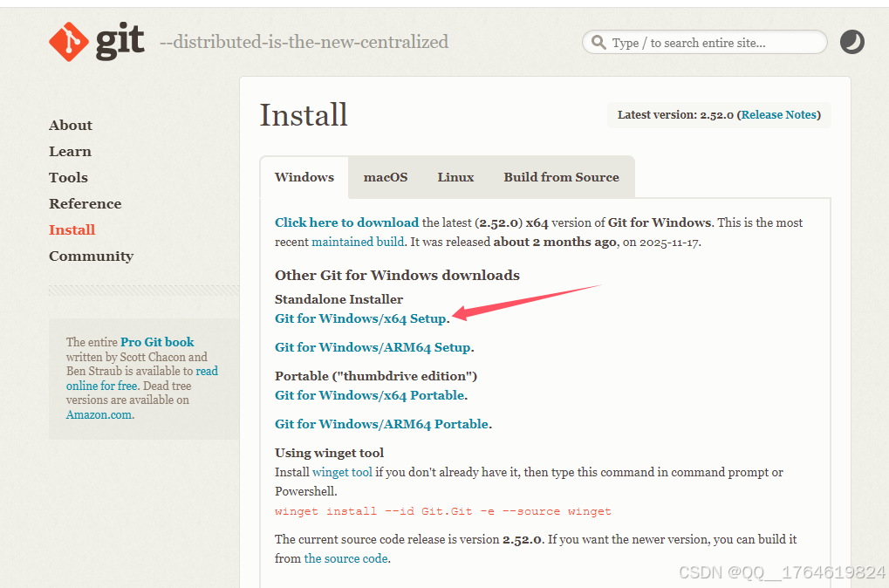Screen dimensions: 889x588
Task: Toggle dark mode moon icon
Action: click(851, 42)
